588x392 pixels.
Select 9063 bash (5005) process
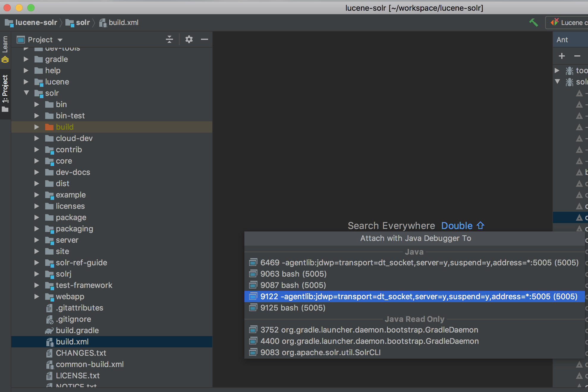click(x=293, y=274)
